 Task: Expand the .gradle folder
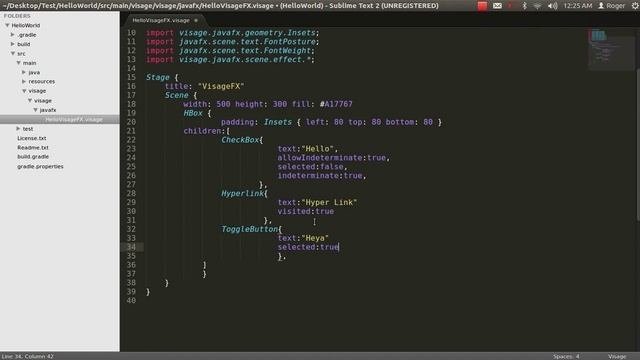[x=13, y=35]
